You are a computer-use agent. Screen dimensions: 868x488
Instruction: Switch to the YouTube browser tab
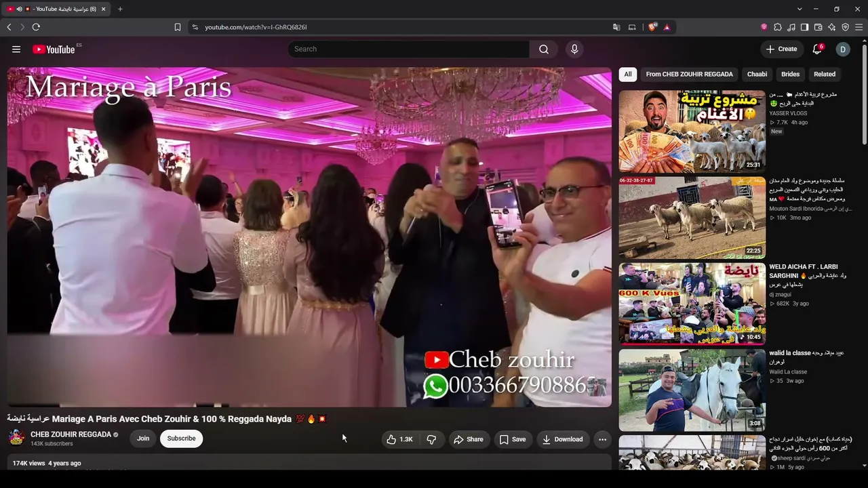[56, 9]
